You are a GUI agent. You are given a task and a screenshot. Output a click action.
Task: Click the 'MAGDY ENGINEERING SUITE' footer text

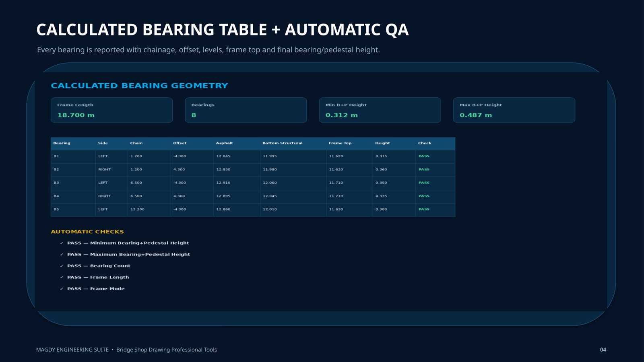tap(72, 350)
